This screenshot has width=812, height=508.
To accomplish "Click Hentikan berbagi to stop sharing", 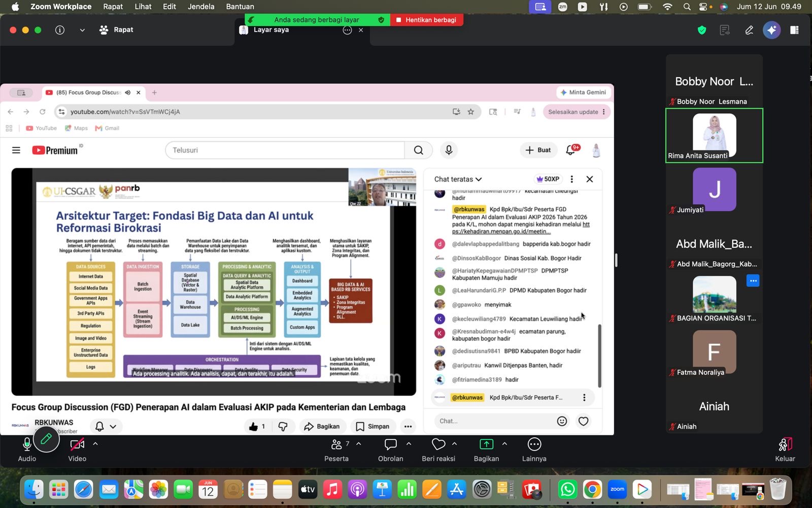I will [x=426, y=20].
